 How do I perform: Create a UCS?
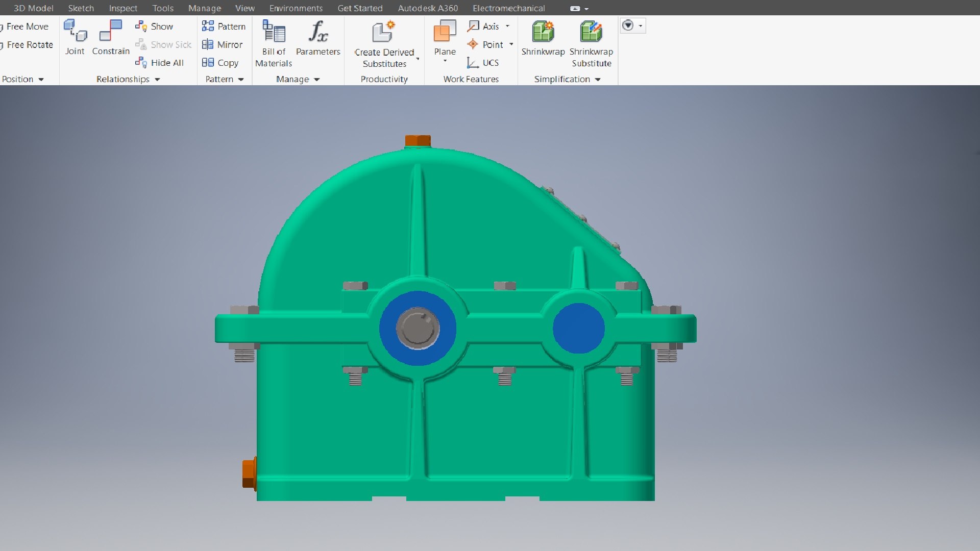coord(483,63)
